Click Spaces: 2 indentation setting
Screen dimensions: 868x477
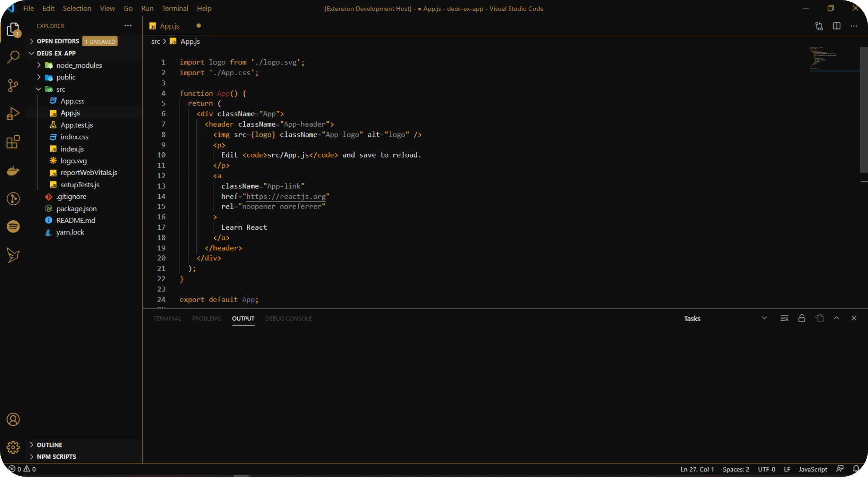736,469
